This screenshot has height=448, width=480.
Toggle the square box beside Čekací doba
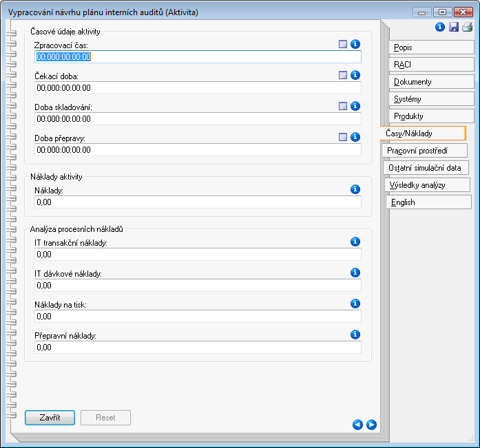343,75
